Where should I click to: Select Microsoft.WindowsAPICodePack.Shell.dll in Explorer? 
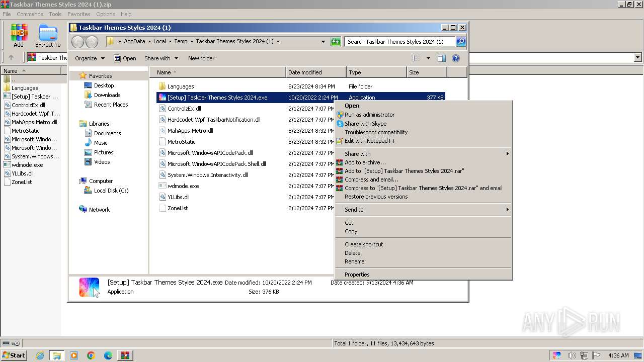tap(216, 164)
